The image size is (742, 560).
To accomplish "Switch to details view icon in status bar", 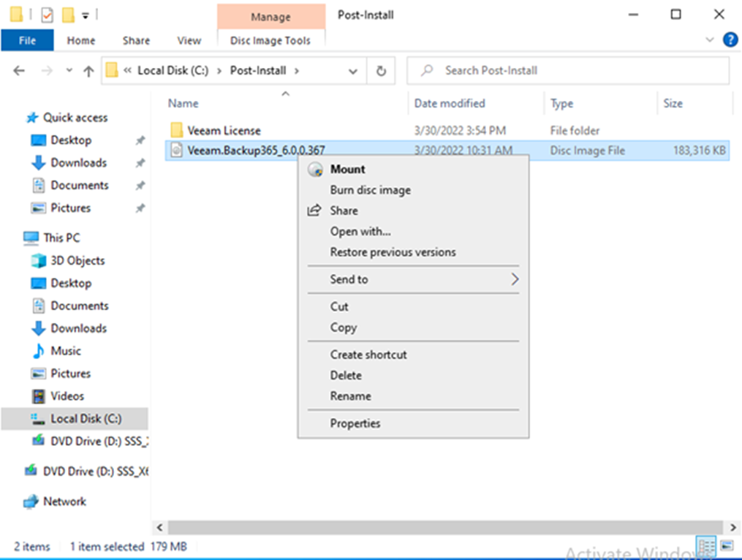I will point(706,546).
